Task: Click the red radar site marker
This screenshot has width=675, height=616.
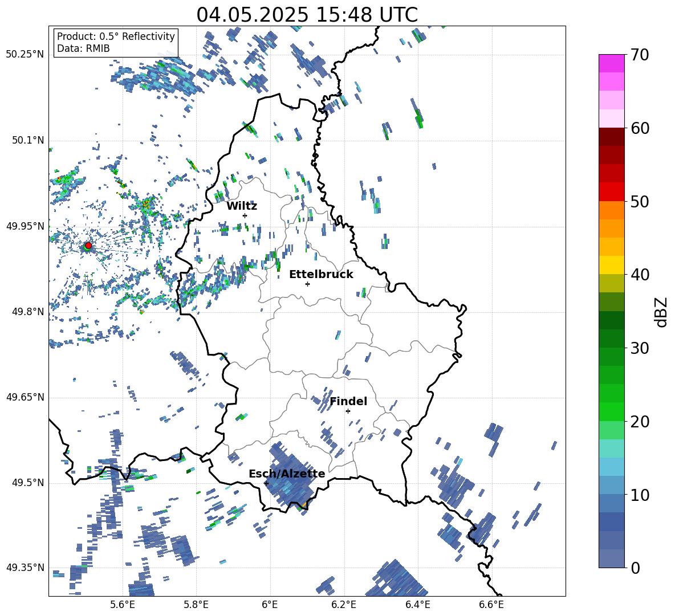Action: [x=88, y=246]
